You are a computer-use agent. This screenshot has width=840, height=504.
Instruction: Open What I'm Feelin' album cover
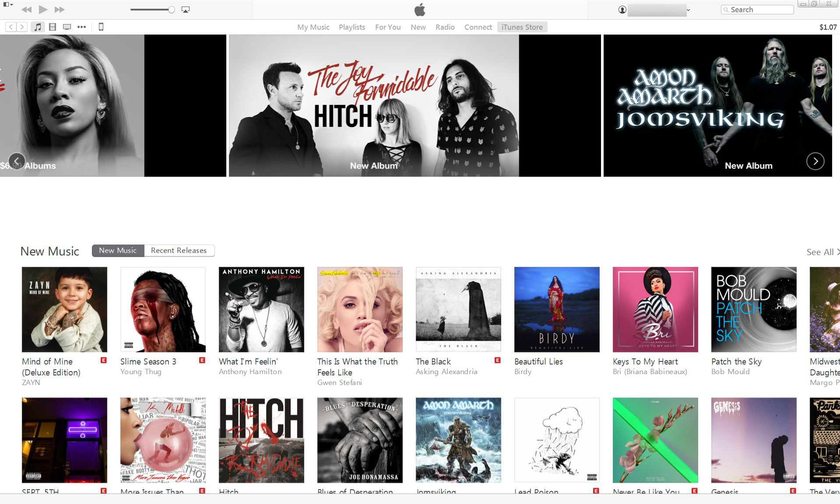tap(261, 309)
